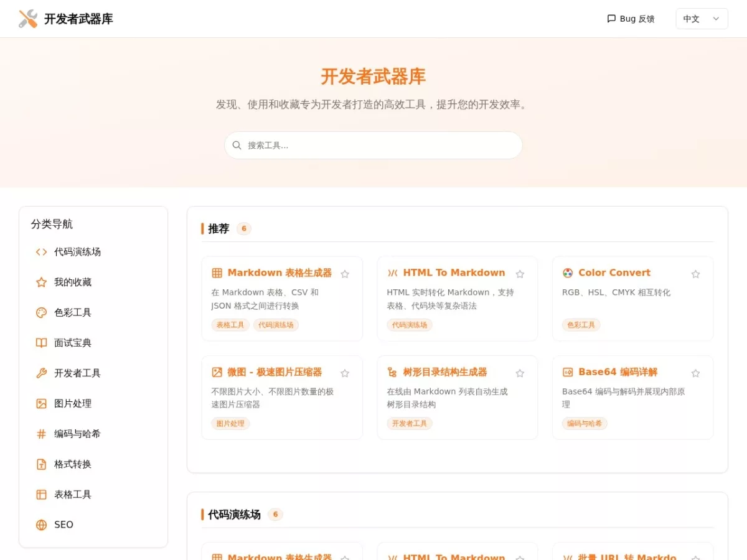Click 代码演练场 tag on HTML To Markdown card
This screenshot has width=747, height=560.
[x=410, y=325]
